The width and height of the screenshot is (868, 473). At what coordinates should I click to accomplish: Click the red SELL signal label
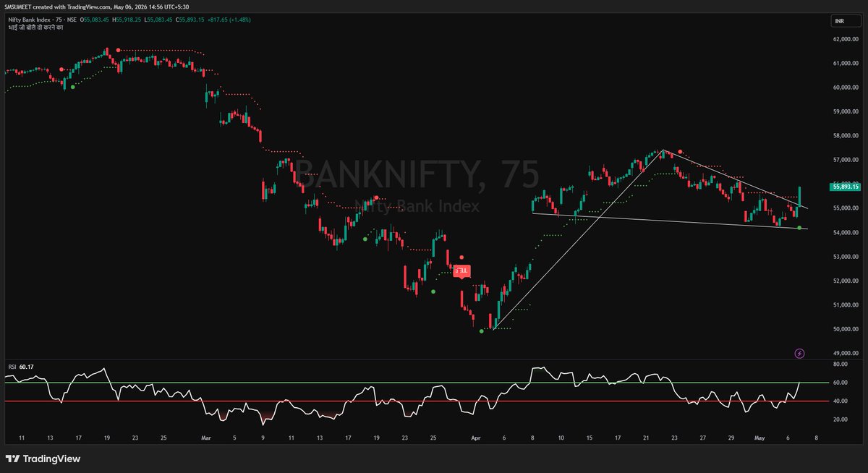pyautogui.click(x=462, y=270)
